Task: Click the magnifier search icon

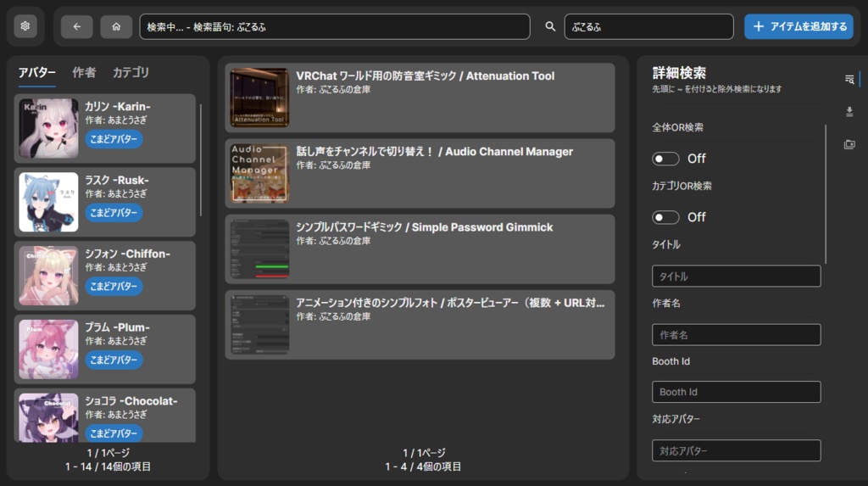Action: [x=549, y=26]
